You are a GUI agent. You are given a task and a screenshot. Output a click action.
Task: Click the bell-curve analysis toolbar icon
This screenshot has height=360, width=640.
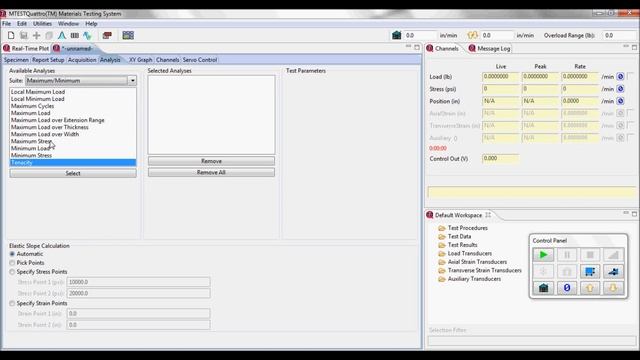click(x=62, y=36)
